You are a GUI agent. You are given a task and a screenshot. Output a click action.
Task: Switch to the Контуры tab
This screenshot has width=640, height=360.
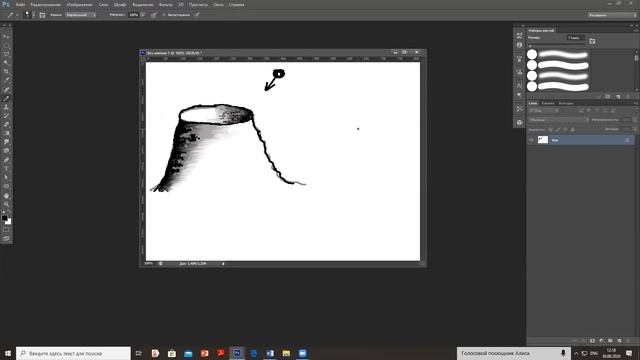[566, 103]
